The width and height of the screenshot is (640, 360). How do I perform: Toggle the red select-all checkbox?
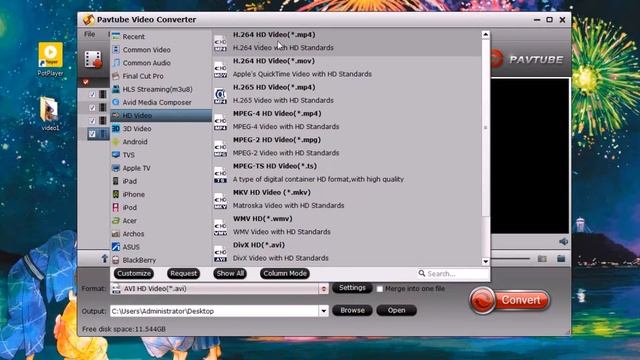[x=86, y=82]
